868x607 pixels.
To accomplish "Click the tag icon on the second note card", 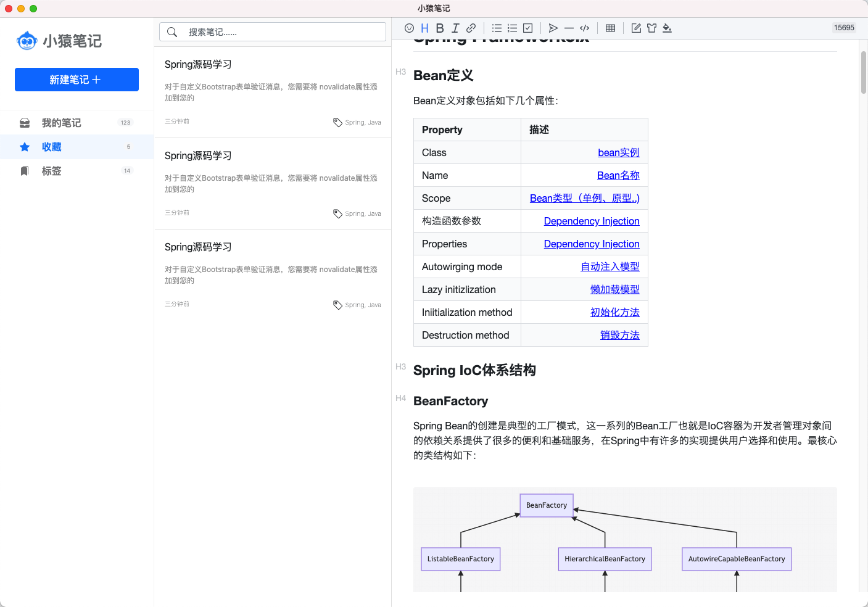I will click(x=337, y=213).
